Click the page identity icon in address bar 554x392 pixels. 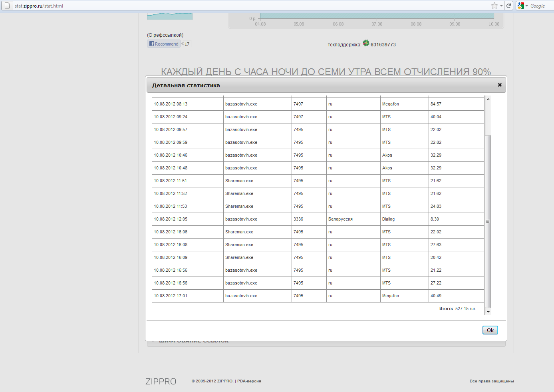(x=7, y=6)
